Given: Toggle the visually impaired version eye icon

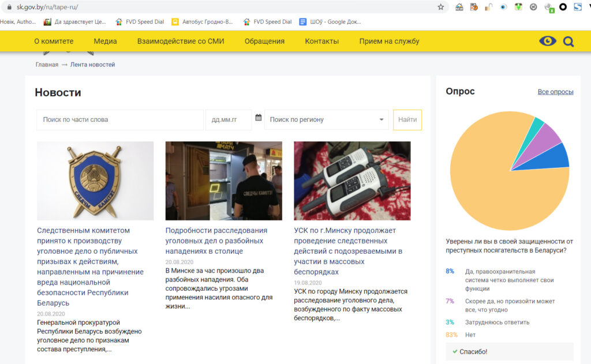Looking at the screenshot, I should (x=547, y=41).
